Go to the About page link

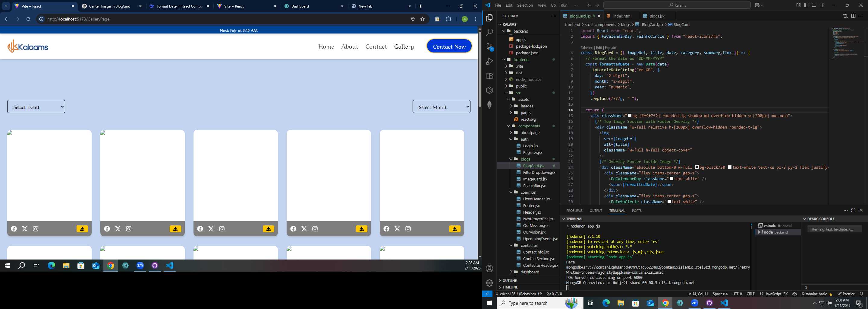coord(349,46)
